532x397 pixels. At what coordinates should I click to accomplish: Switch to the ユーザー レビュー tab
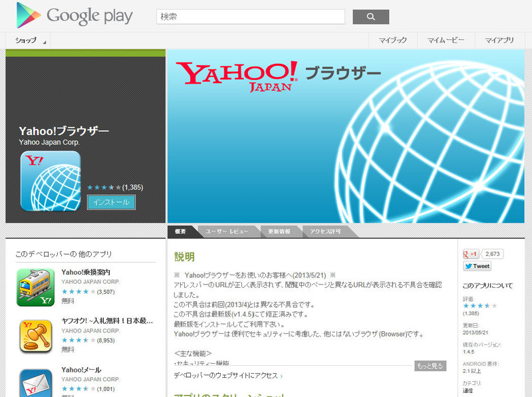226,231
